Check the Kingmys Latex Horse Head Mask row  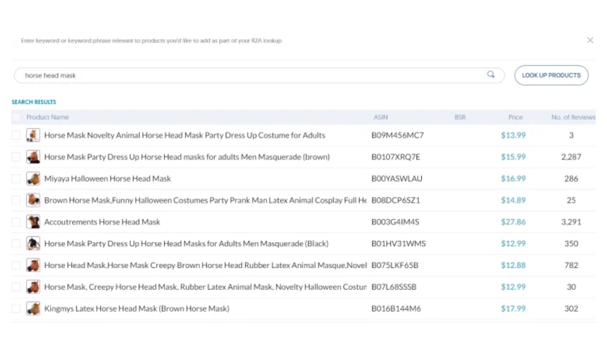click(16, 308)
